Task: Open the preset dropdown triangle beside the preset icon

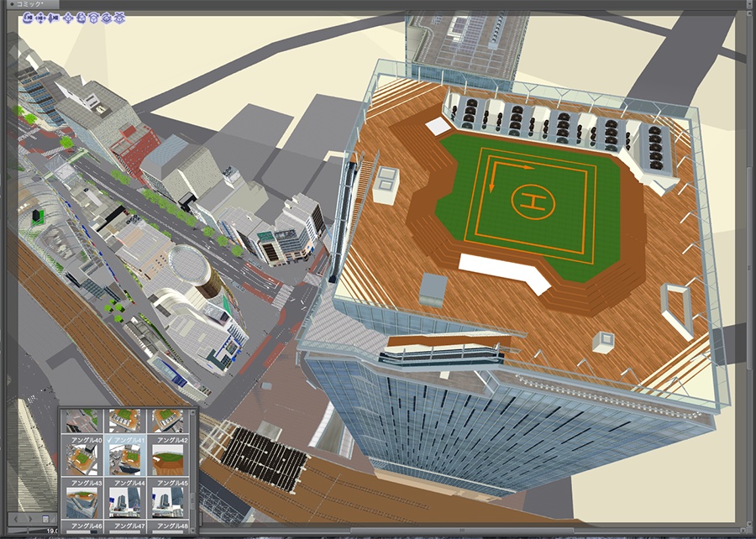Action: 53,519
